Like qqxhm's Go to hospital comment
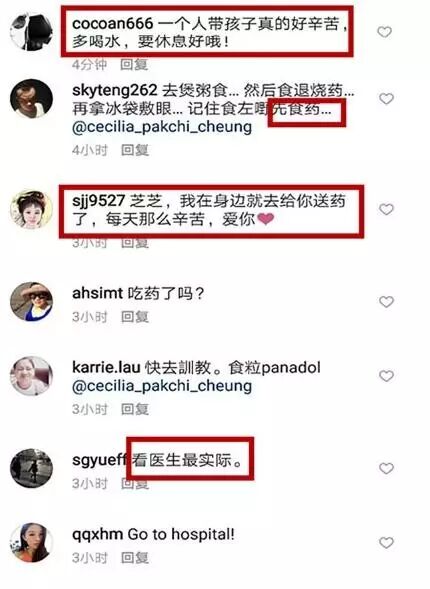This screenshot has width=430, height=589. pyautogui.click(x=386, y=542)
